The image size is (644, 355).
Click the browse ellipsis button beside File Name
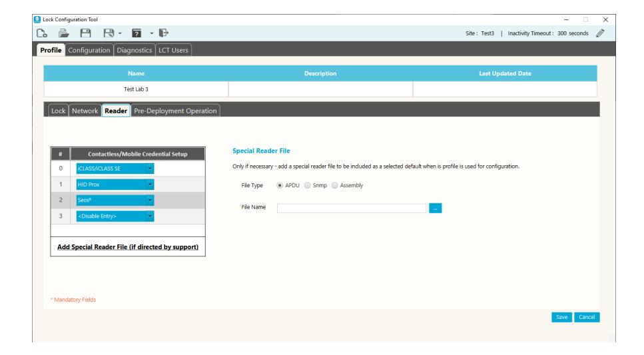pos(436,208)
